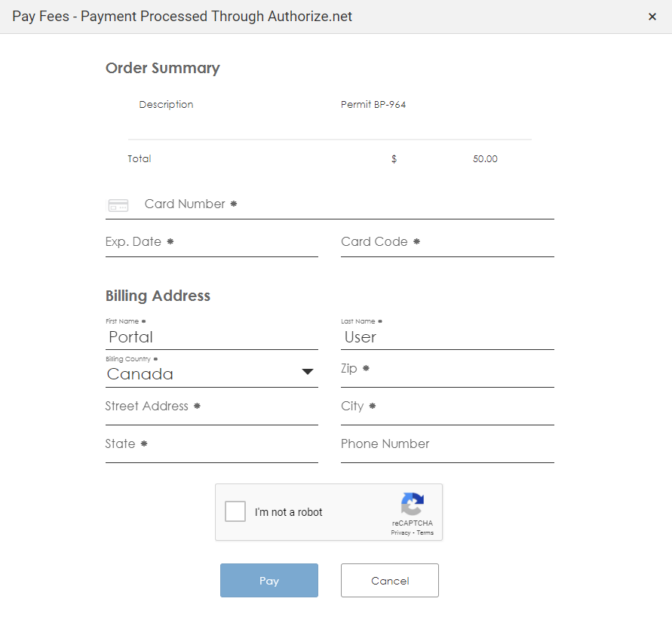
Task: Click into the Zip field
Action: click(x=445, y=369)
